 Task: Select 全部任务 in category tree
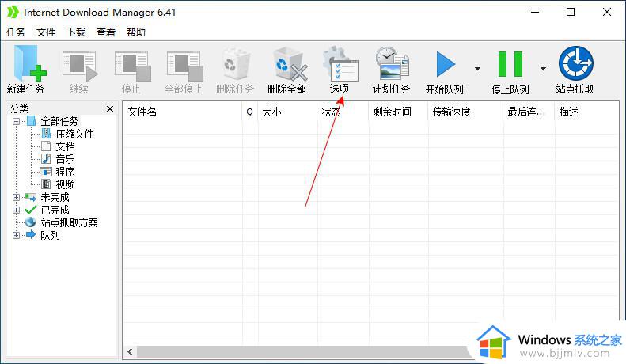pyautogui.click(x=59, y=121)
